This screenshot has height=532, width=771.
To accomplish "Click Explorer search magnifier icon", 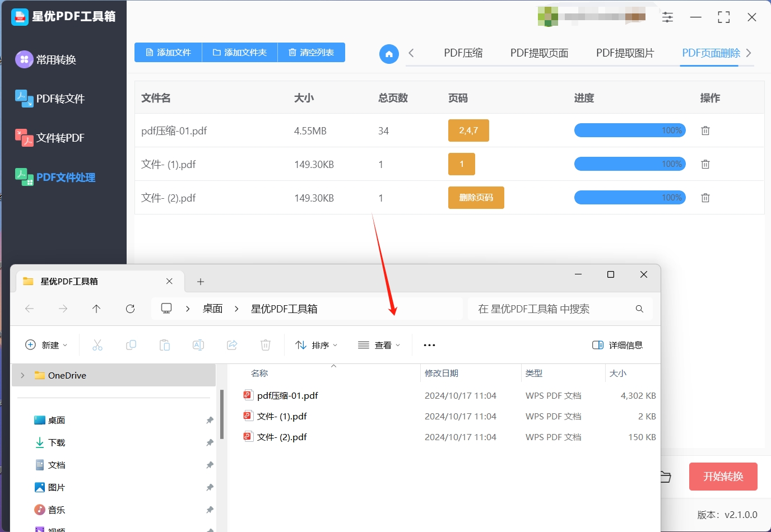I will pyautogui.click(x=639, y=309).
